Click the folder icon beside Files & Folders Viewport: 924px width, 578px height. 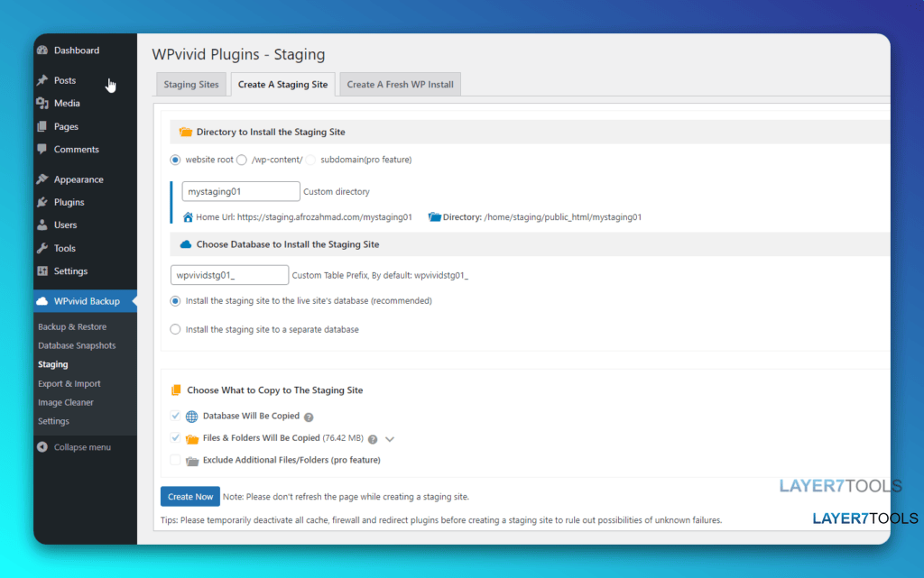(x=192, y=439)
